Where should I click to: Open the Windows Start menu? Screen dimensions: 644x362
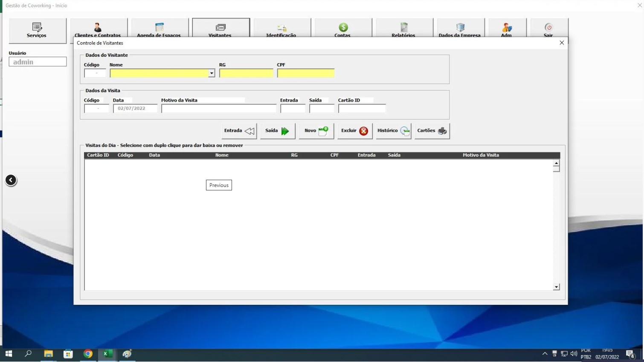[x=9, y=354]
